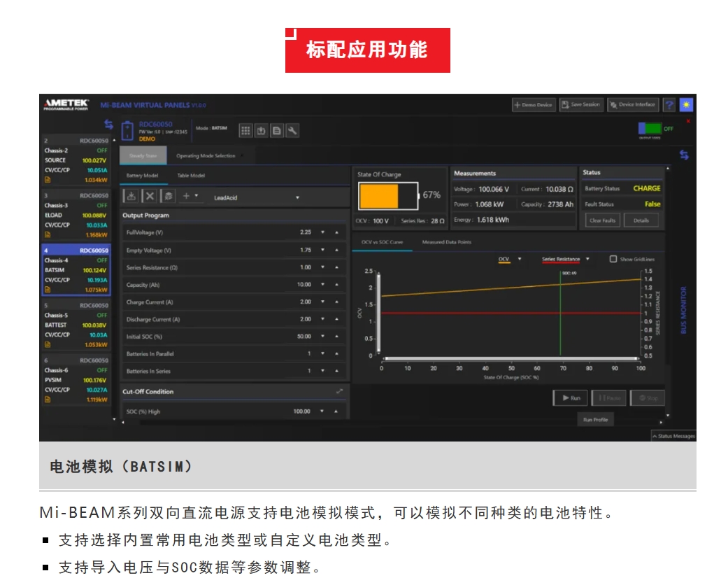Open the fault Details button

click(641, 220)
